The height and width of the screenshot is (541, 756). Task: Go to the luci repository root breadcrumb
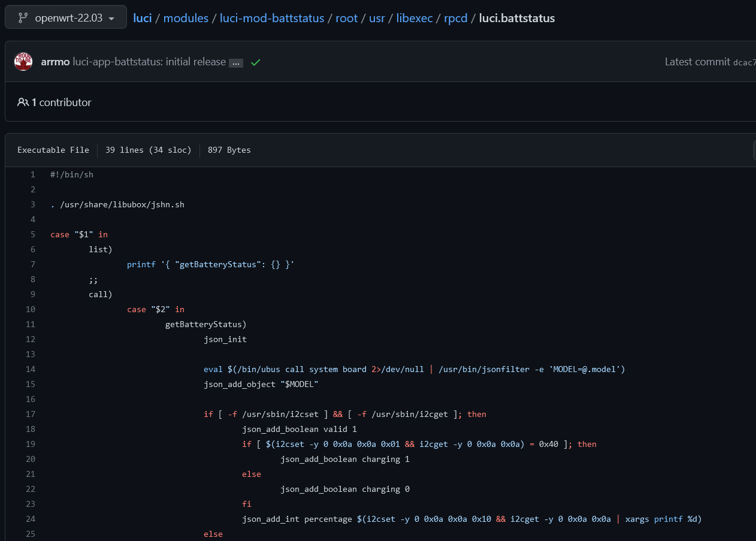[142, 18]
